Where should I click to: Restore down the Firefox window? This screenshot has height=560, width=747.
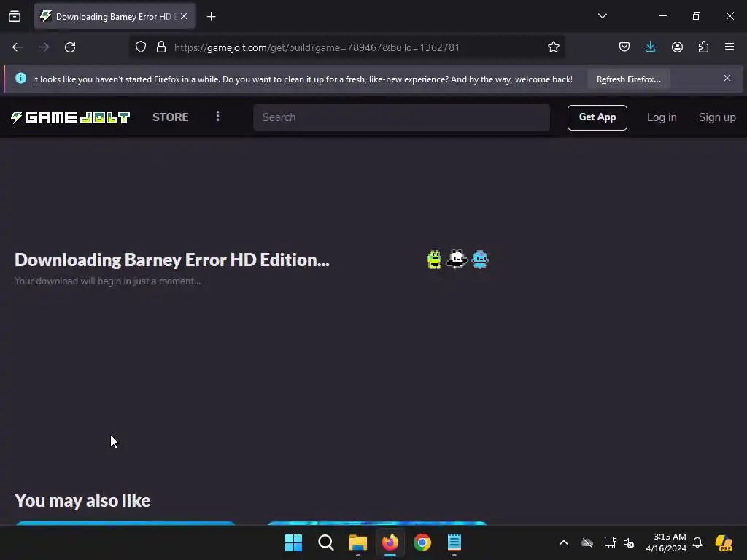click(x=697, y=16)
